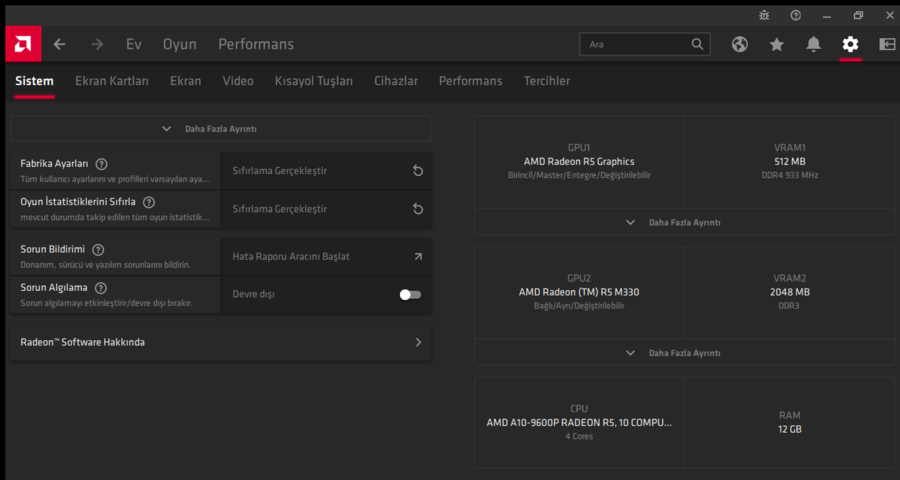Open Radeon Software Hakkında

coord(220,342)
